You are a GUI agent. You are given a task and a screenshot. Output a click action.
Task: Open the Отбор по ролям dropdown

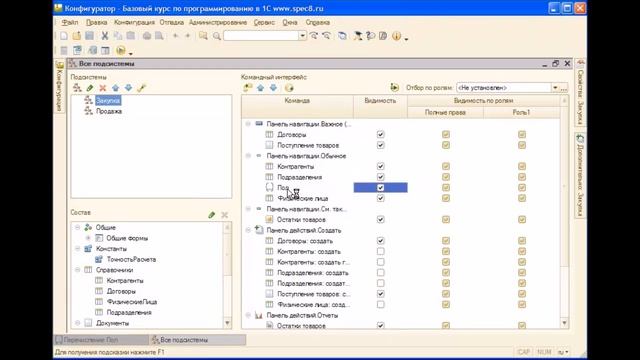click(555, 88)
